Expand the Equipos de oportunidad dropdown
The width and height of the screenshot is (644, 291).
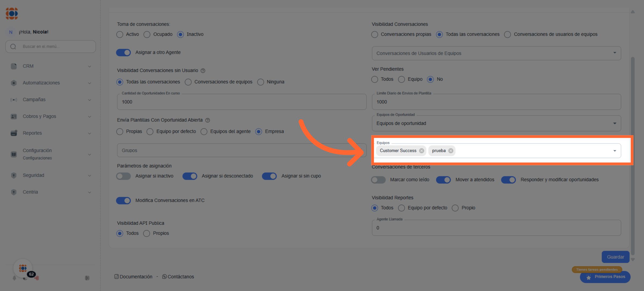click(x=614, y=124)
